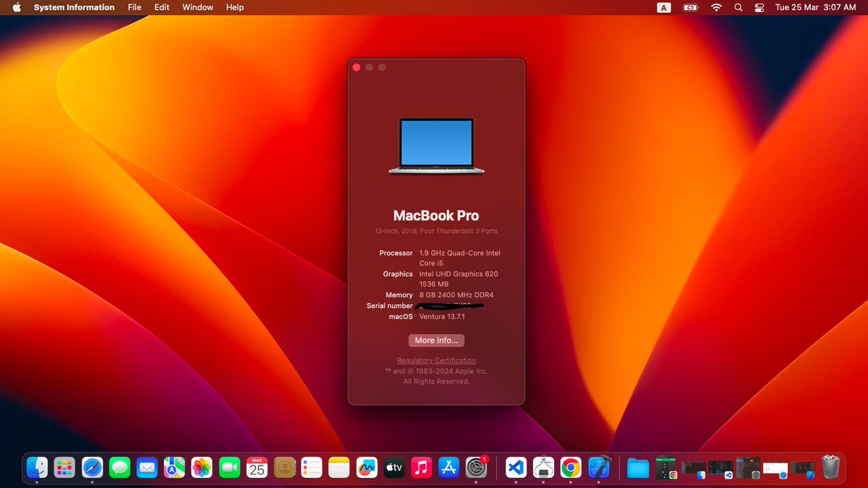Launch Maps from the Dock

point(174,468)
